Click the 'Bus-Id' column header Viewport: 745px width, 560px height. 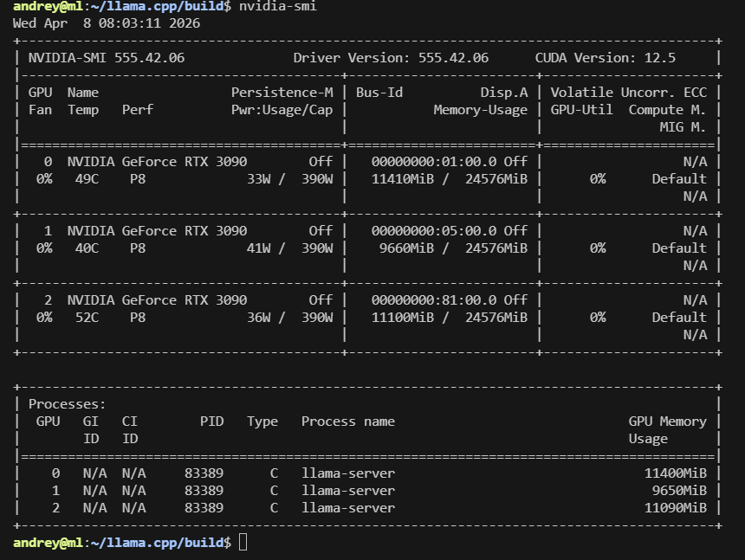coord(379,93)
